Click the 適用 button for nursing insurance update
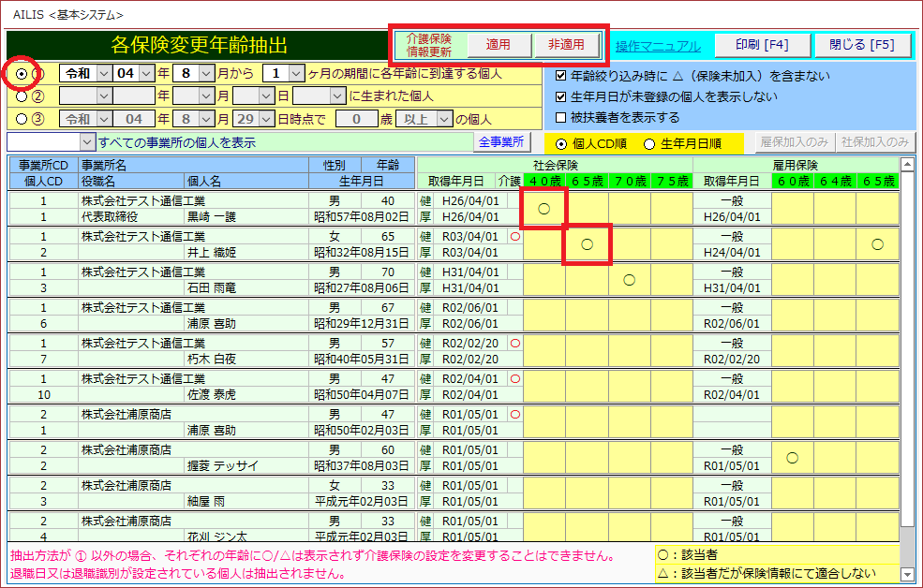 [498, 44]
